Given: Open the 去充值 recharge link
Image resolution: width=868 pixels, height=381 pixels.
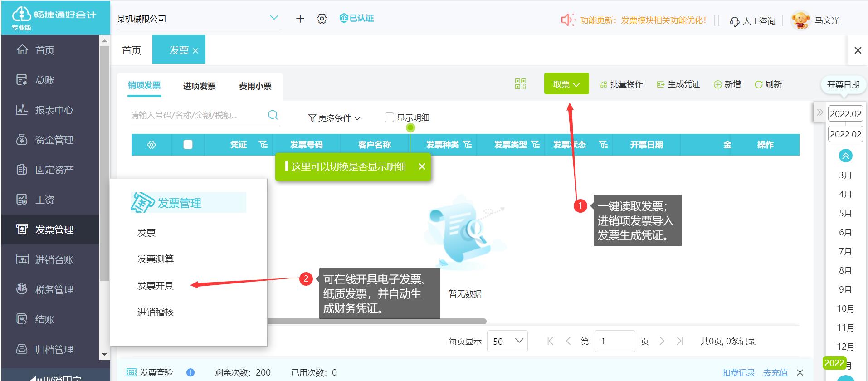Looking at the screenshot, I should tap(775, 372).
